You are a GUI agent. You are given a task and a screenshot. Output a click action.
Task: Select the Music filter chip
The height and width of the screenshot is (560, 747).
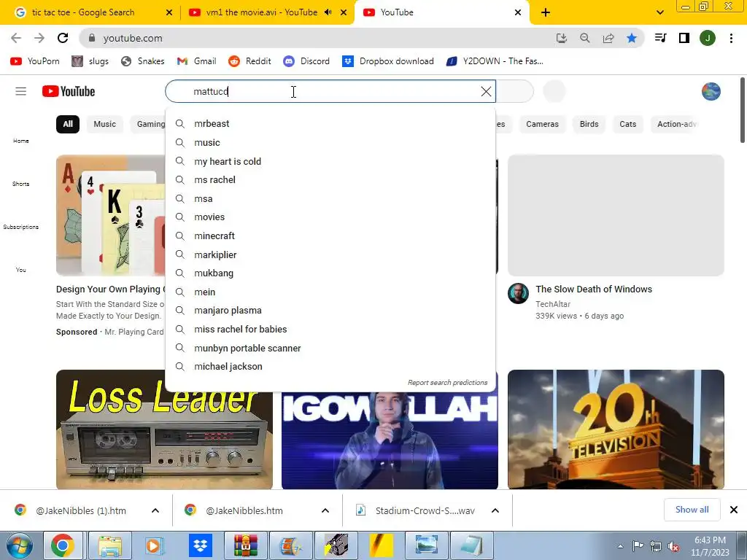[x=104, y=124]
